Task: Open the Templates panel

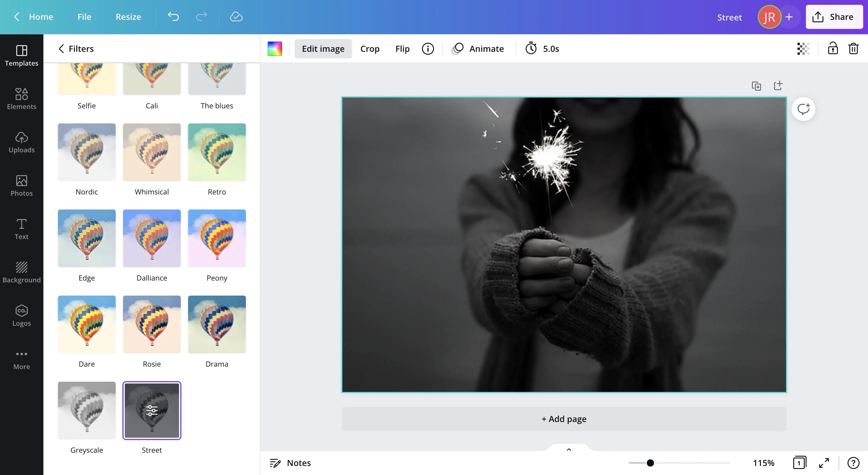Action: (22, 56)
